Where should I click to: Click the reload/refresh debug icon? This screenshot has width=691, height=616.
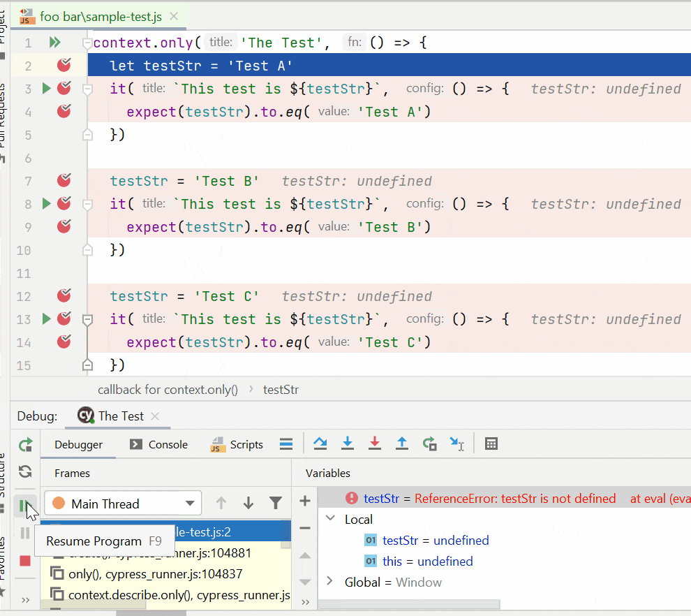pos(26,471)
